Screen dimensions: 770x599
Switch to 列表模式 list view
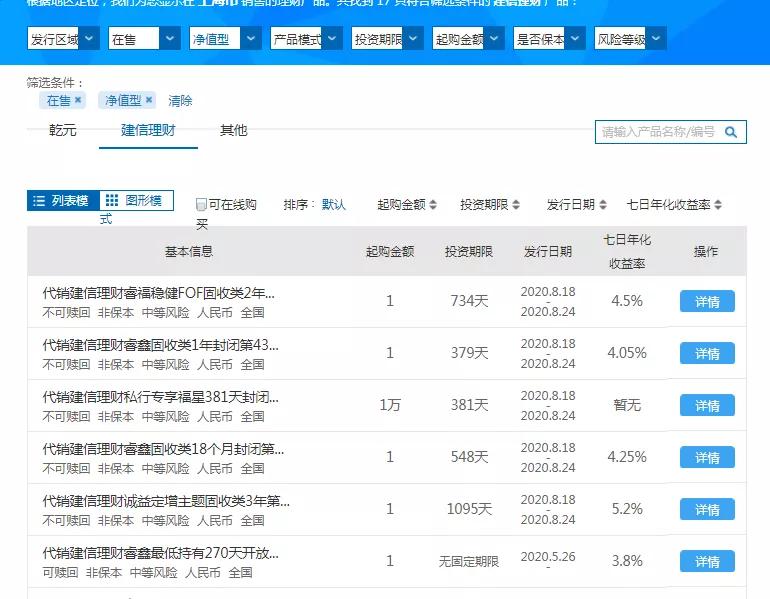(62, 201)
